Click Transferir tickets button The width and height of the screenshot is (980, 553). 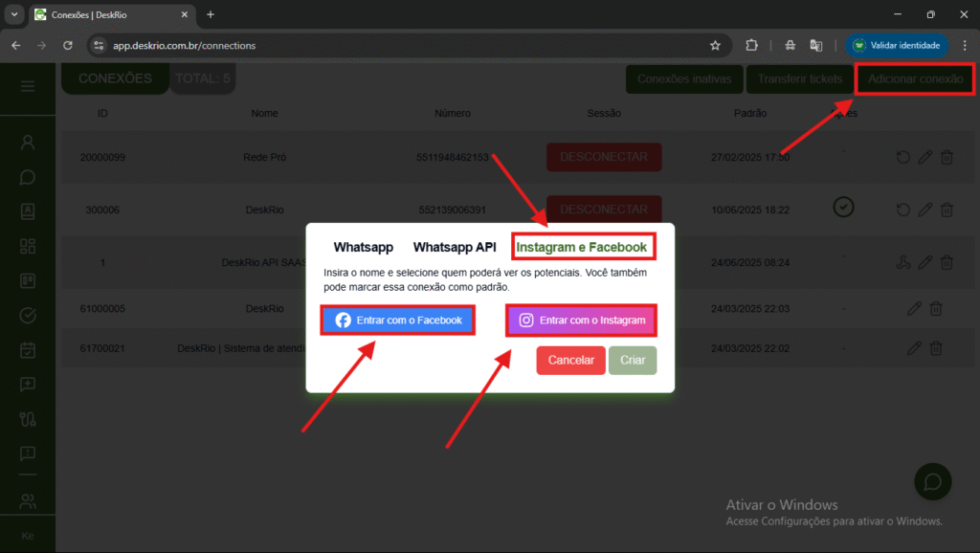[799, 79]
